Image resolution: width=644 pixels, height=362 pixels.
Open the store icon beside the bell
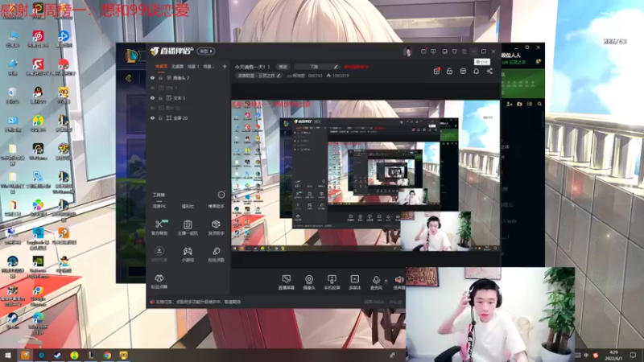click(463, 71)
